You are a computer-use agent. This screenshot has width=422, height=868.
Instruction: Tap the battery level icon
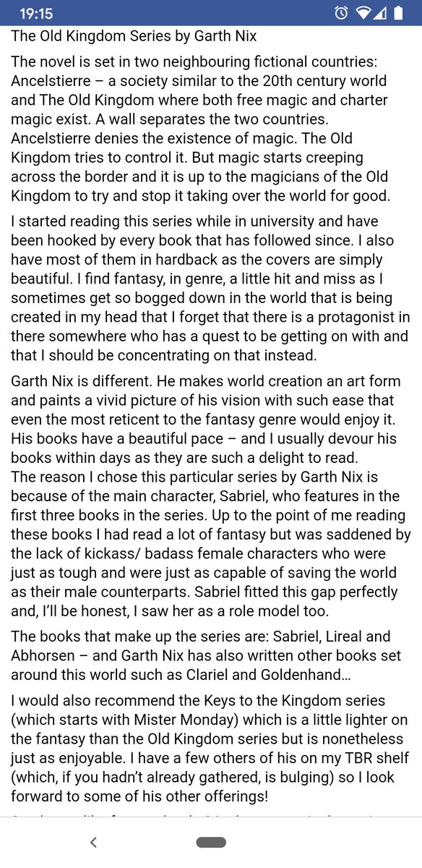(397, 12)
